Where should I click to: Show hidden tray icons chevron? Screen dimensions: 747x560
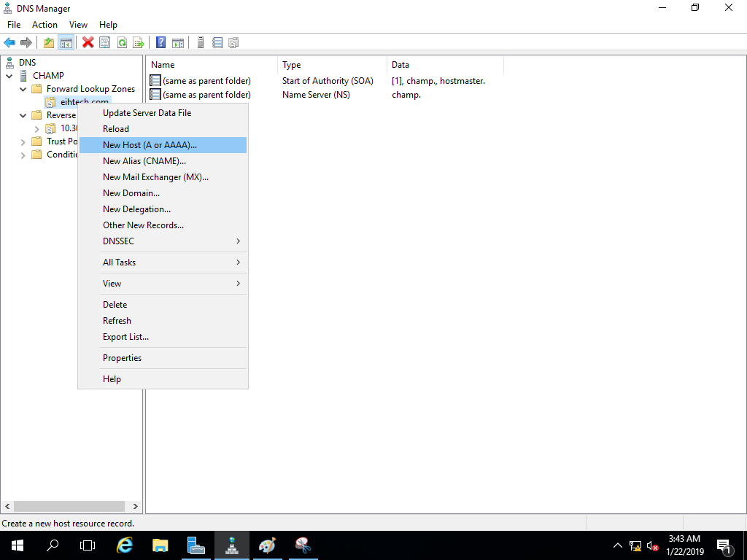(617, 545)
